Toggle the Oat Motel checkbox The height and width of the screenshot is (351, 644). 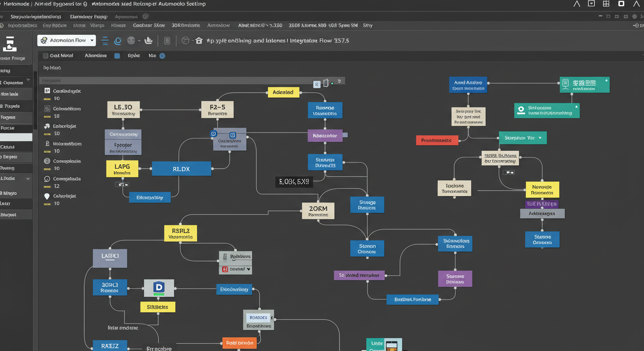click(x=45, y=56)
